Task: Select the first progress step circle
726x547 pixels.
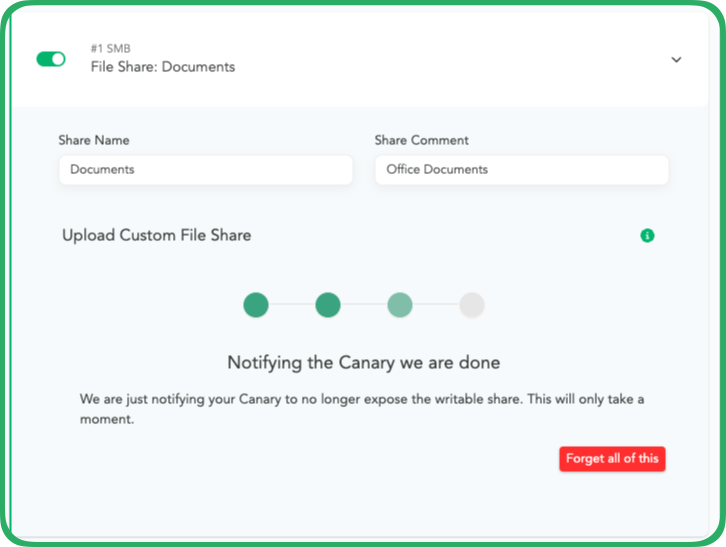Action: [x=256, y=305]
